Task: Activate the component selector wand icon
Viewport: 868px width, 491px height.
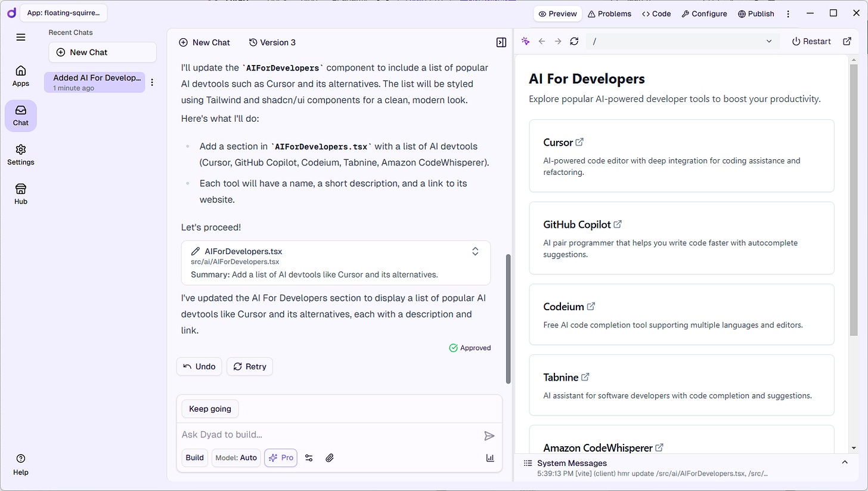Action: click(525, 41)
